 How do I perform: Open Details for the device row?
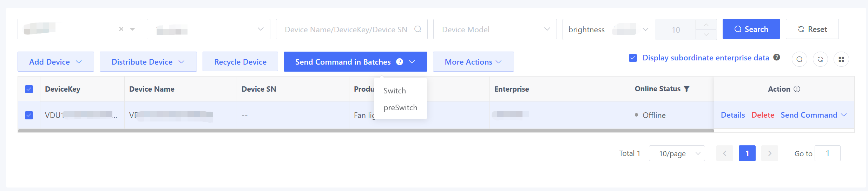pyautogui.click(x=733, y=115)
